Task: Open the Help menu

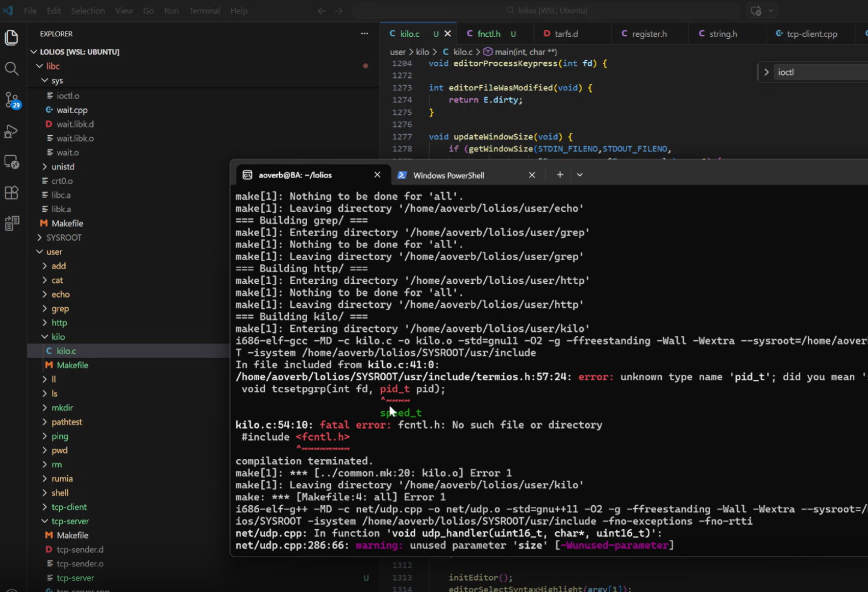Action: (239, 11)
